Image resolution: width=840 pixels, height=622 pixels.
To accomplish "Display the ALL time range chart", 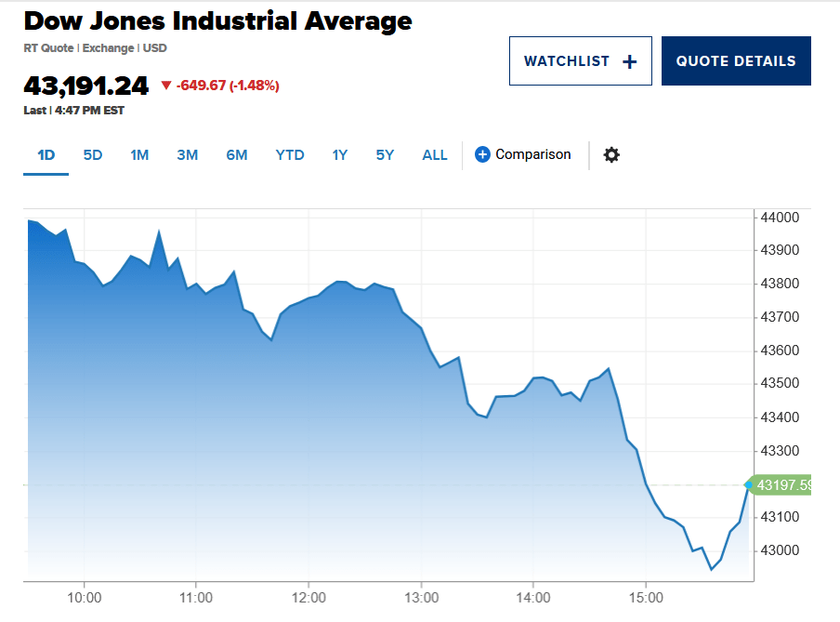I will coord(435,155).
